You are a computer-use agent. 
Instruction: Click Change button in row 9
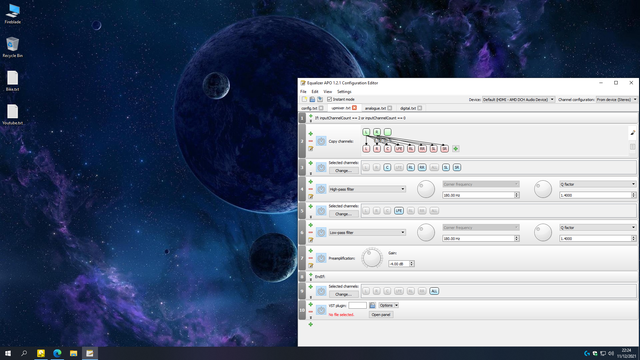pos(344,294)
